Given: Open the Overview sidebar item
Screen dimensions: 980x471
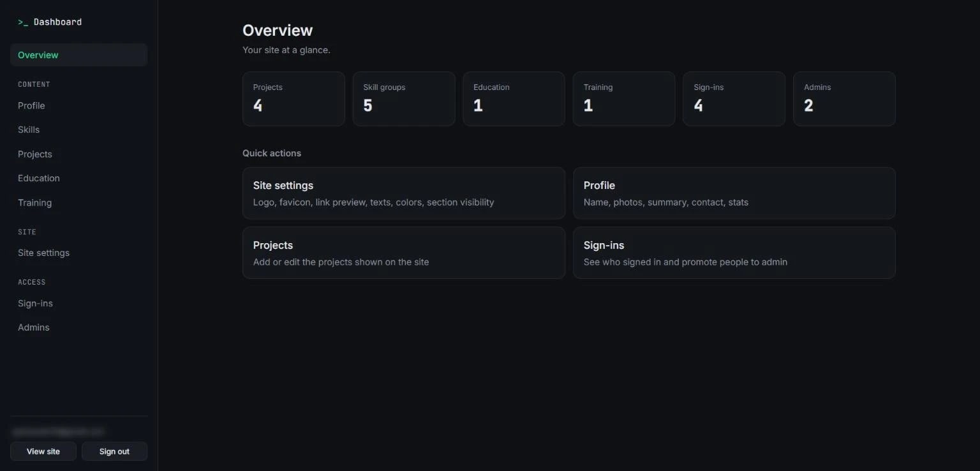Looking at the screenshot, I should click(78, 55).
